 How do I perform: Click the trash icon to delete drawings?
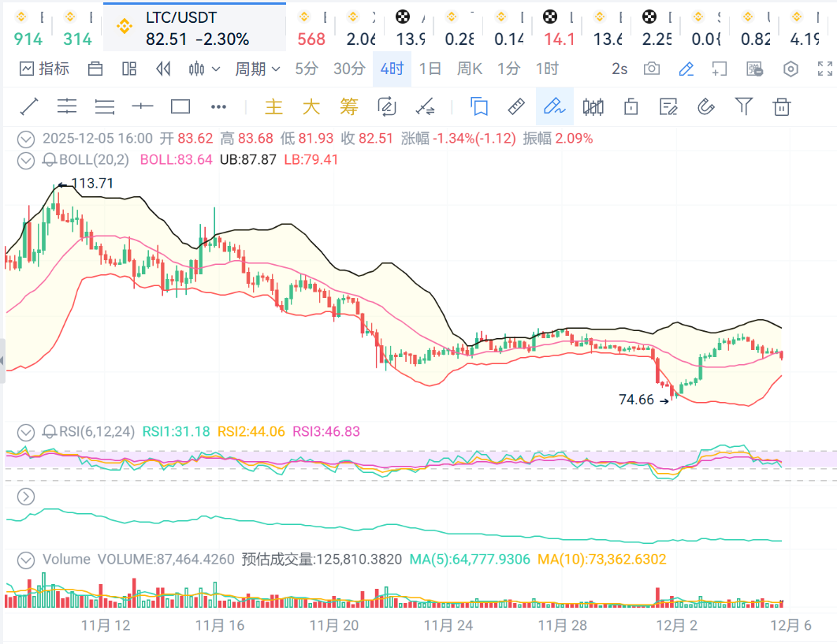tap(781, 106)
